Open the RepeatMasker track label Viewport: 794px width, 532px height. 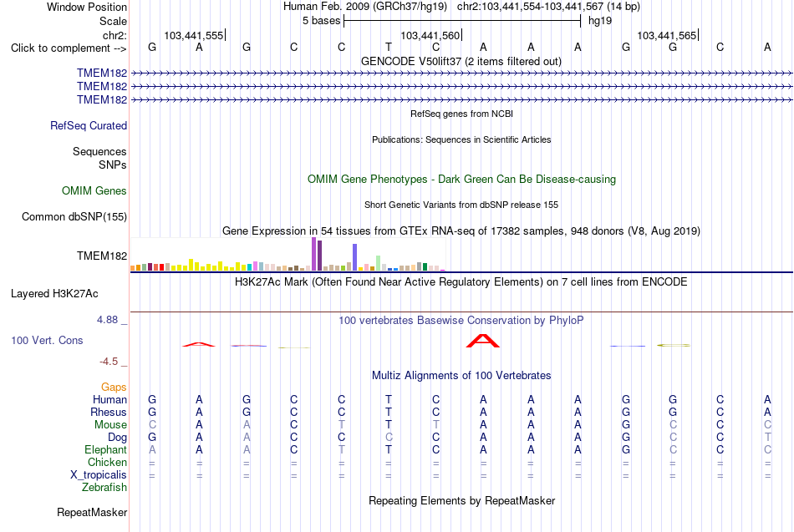click(92, 512)
